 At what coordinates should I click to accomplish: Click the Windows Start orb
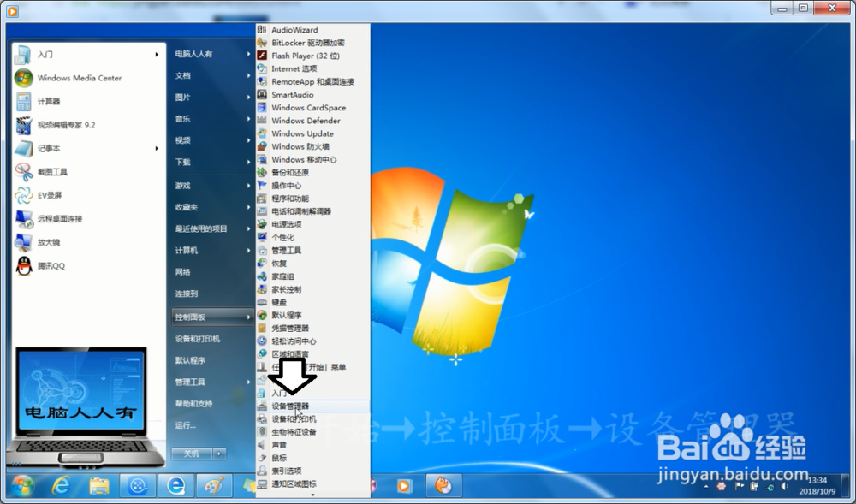click(x=23, y=485)
